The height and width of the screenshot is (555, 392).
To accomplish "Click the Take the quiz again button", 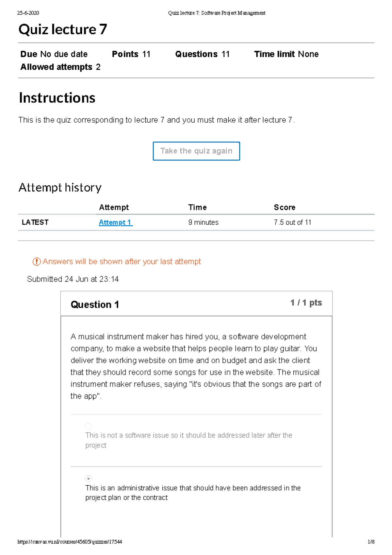I will pos(196,151).
